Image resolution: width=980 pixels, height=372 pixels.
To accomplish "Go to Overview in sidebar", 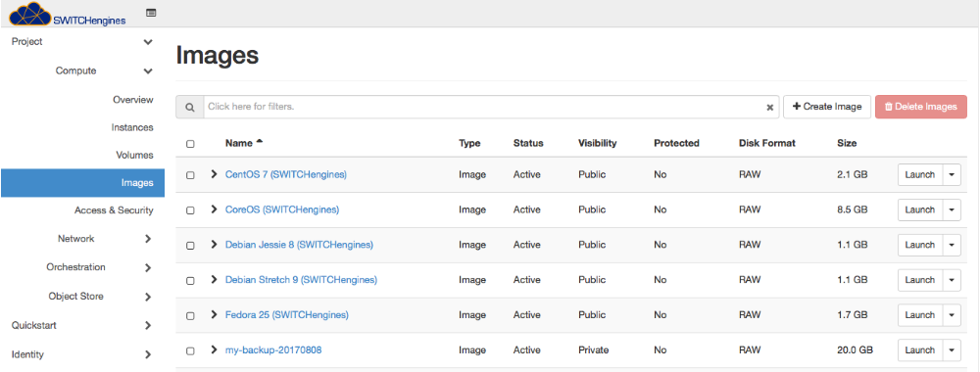I will (132, 100).
